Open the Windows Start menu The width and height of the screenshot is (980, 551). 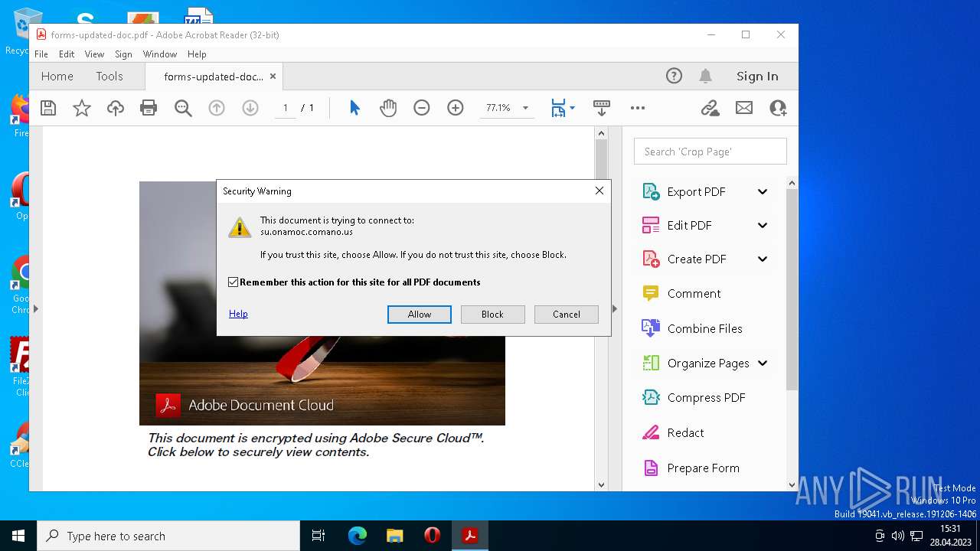pyautogui.click(x=18, y=536)
